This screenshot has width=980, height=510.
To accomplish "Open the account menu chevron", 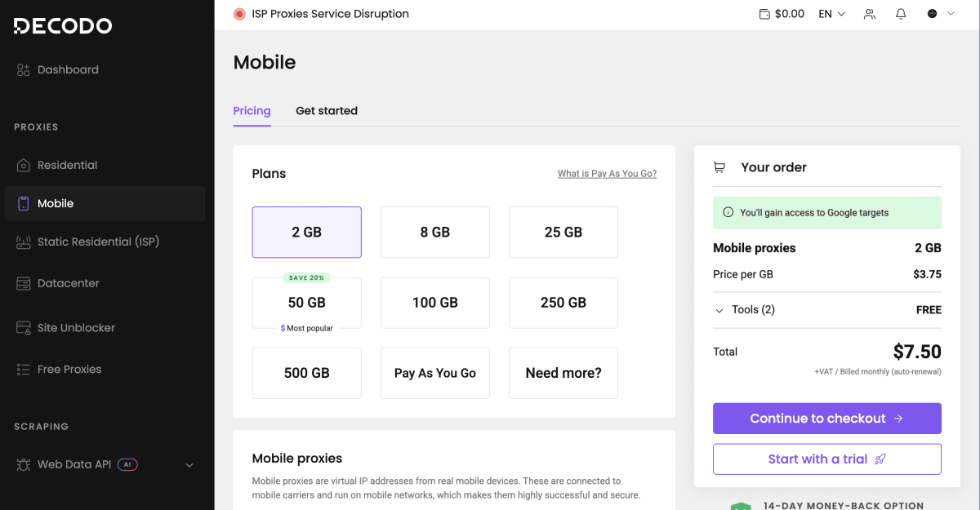I will [x=951, y=14].
